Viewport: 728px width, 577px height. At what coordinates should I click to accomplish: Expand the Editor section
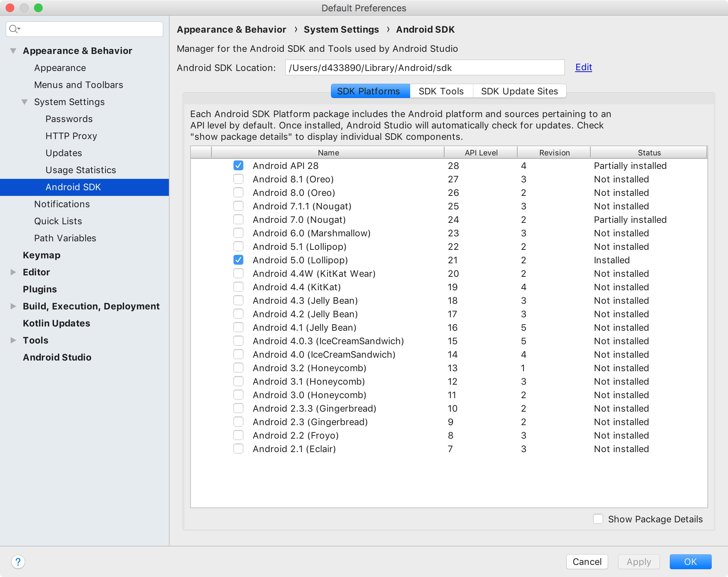[x=13, y=272]
